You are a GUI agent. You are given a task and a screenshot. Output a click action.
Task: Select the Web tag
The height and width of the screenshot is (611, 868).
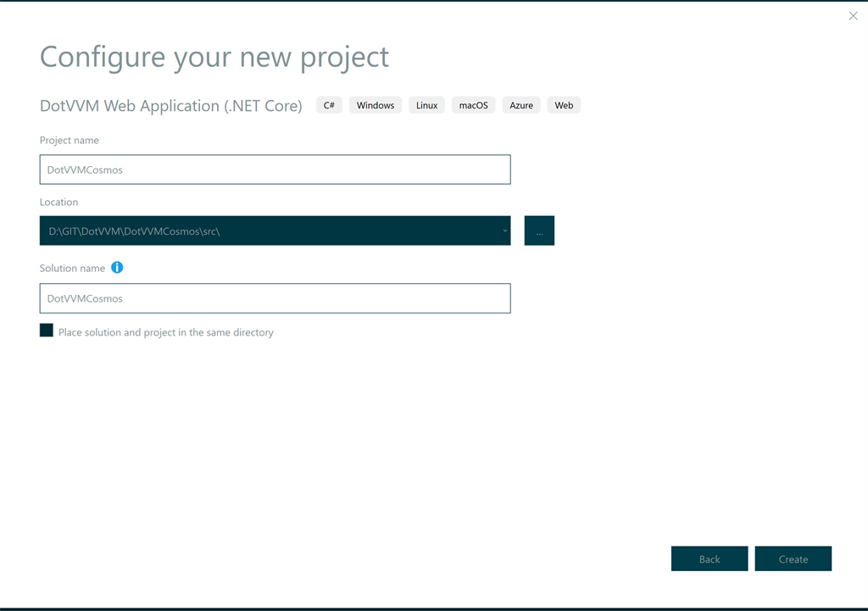click(x=564, y=104)
